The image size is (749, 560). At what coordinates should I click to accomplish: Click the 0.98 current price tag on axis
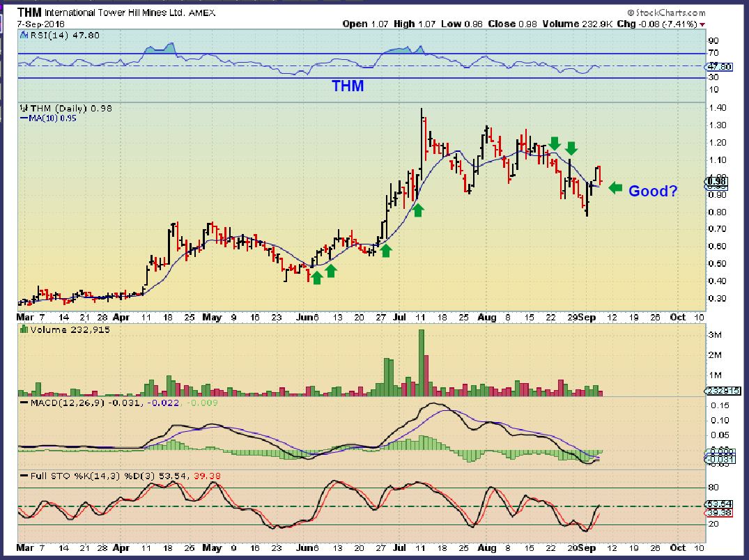coord(717,182)
